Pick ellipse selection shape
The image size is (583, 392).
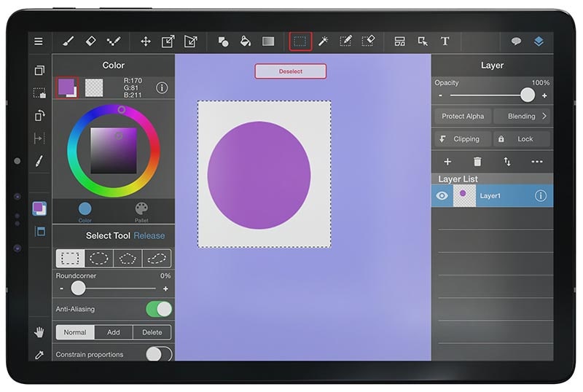[99, 258]
